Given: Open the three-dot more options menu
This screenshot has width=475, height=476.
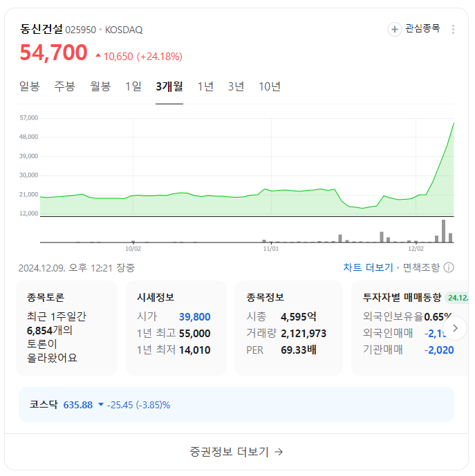Looking at the screenshot, I should point(453,30).
